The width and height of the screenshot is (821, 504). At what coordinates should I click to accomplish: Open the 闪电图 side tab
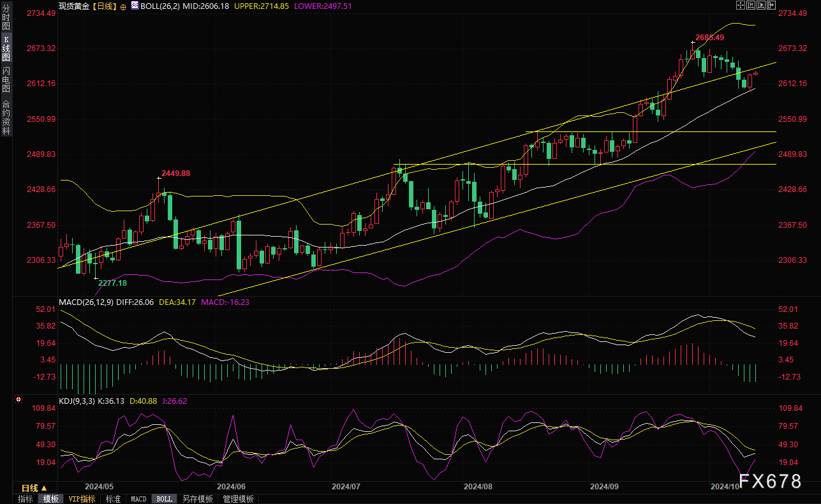coord(6,79)
